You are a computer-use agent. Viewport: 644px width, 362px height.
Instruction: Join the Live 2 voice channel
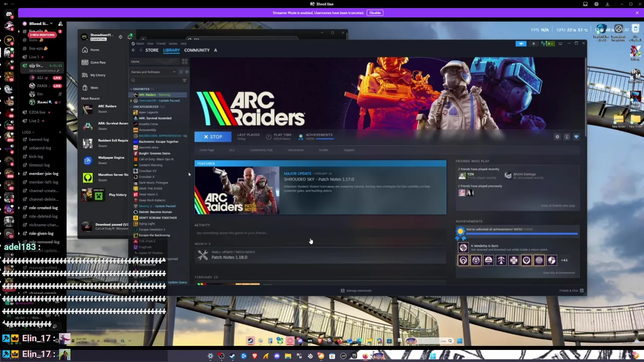pyautogui.click(x=34, y=121)
